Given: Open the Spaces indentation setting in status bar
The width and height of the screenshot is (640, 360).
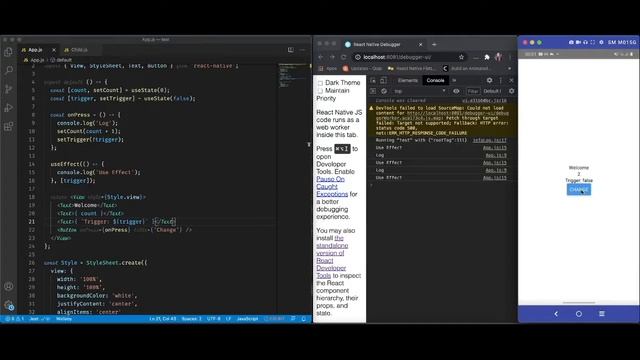Looking at the screenshot, I should (191, 319).
